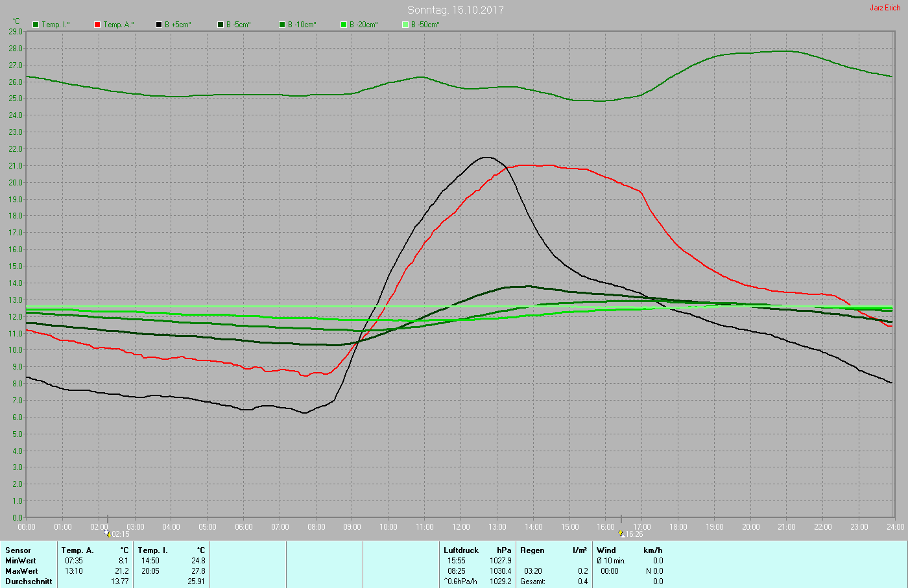Select the 'B +5cm*' legend label

178,25
